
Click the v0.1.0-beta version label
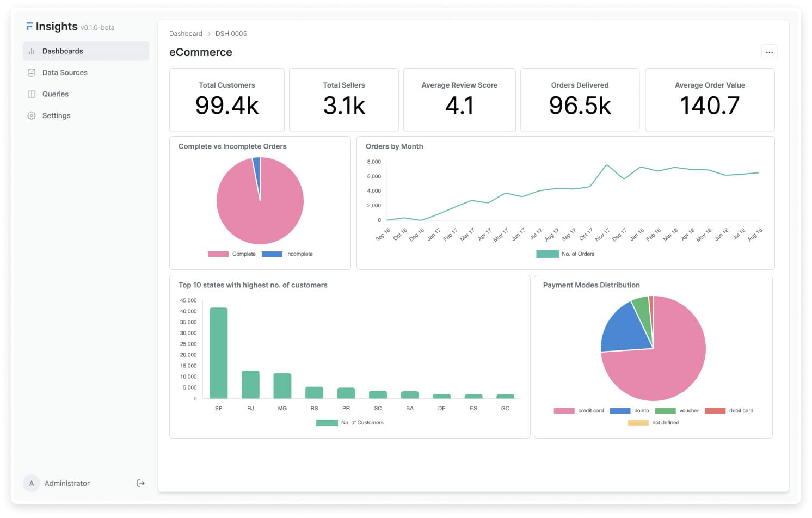coord(97,28)
